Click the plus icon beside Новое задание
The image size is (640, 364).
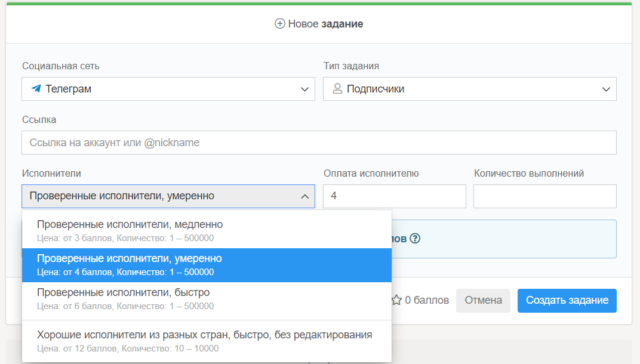pyautogui.click(x=279, y=24)
